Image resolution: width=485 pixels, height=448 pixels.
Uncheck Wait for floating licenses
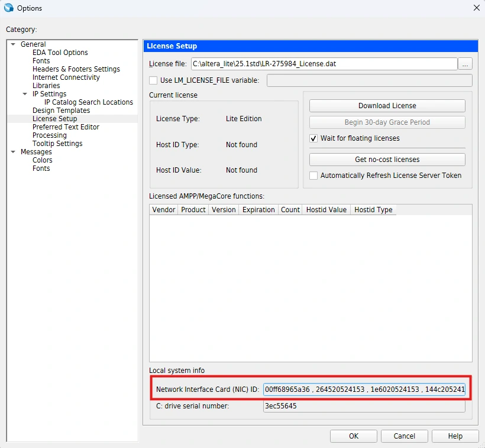(x=313, y=138)
